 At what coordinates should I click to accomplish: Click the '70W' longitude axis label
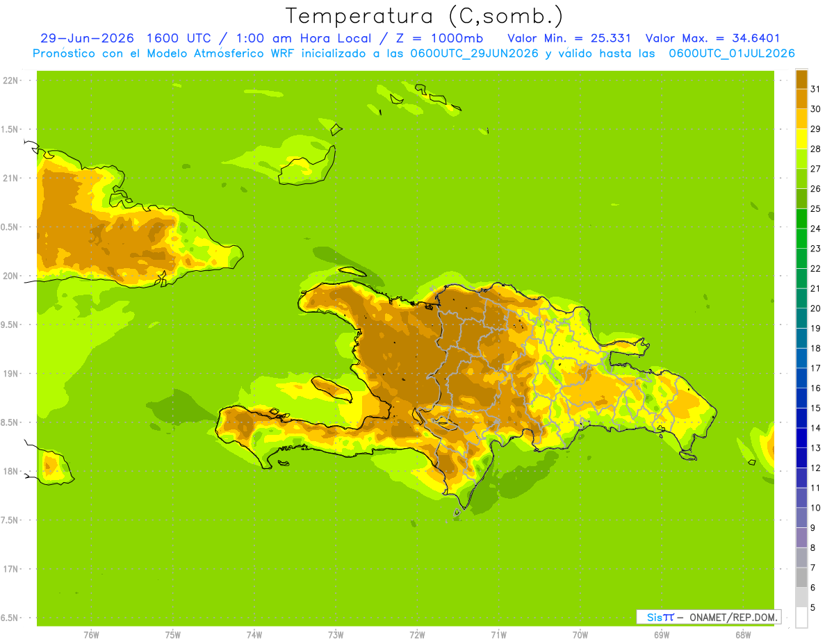point(580,635)
